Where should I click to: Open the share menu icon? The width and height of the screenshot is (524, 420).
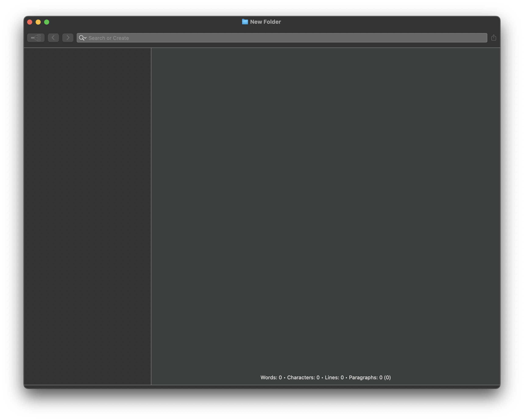(493, 38)
